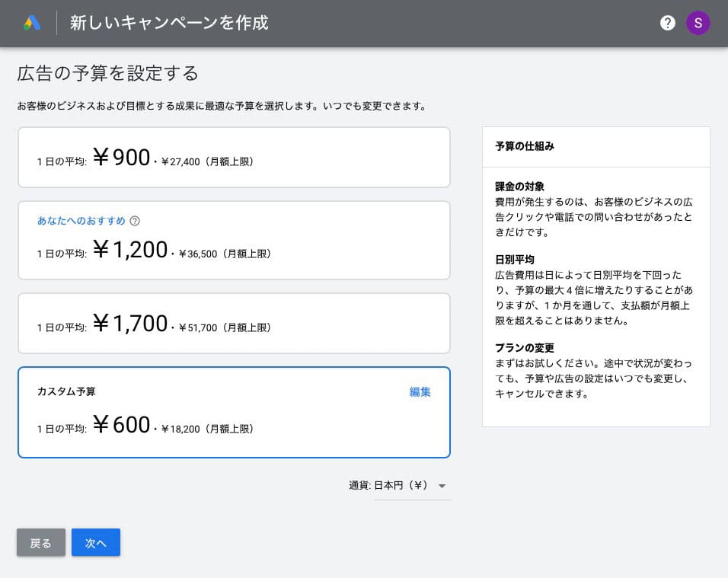Image resolution: width=728 pixels, height=578 pixels.
Task: Click the Google Ads logo
Action: [x=32, y=23]
